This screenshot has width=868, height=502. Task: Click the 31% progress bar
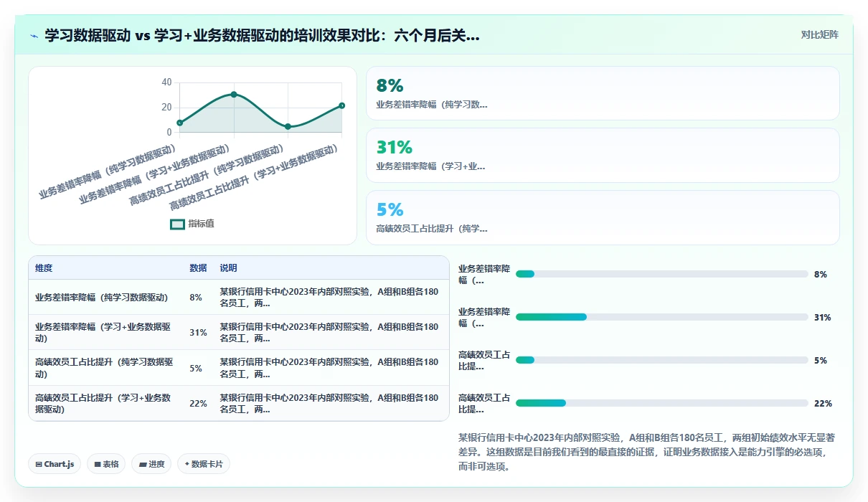pyautogui.click(x=662, y=317)
